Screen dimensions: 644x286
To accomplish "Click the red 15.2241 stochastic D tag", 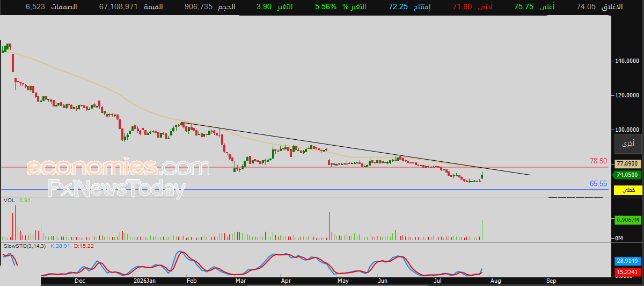I will (x=627, y=271).
